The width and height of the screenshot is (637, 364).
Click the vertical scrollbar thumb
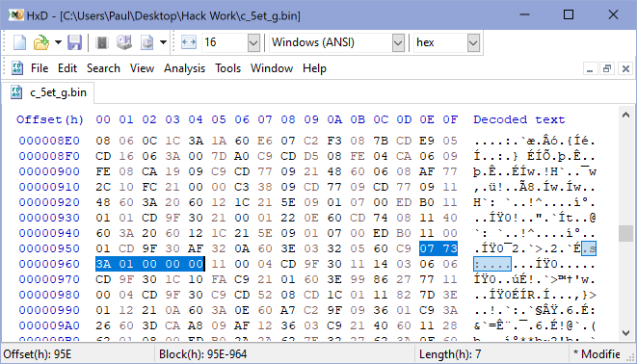(x=625, y=233)
